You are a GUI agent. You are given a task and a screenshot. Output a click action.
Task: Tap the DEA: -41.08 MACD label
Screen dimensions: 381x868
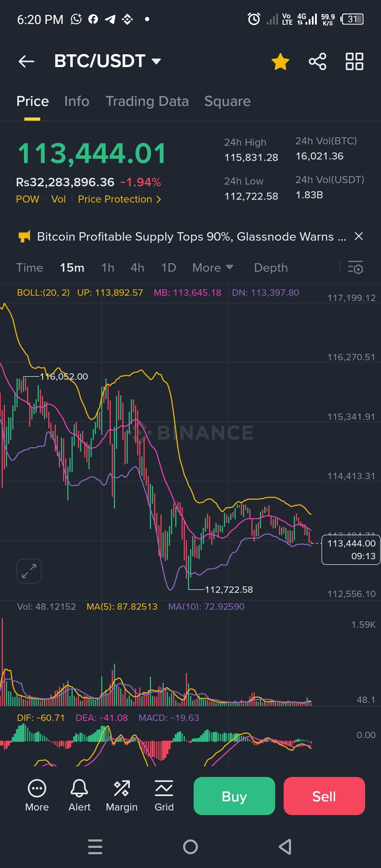[x=102, y=718]
